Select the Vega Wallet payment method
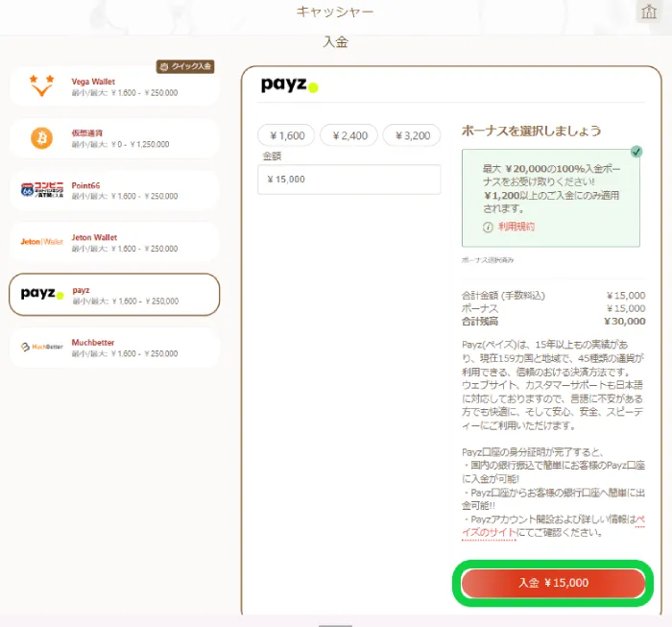Screen dimensions: 672x627 tap(114, 86)
